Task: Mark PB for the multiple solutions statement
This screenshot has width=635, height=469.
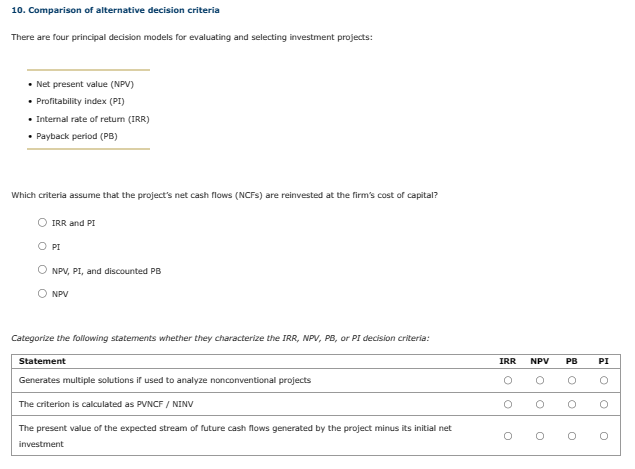Action: coord(572,380)
